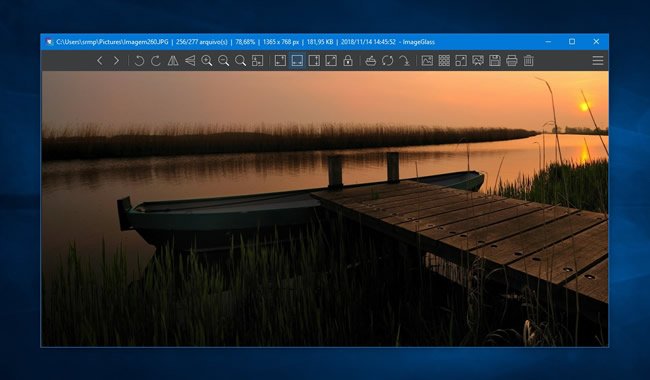650x380 pixels.
Task: Toggle the scale-to-height zoom mode
Action: [314, 61]
